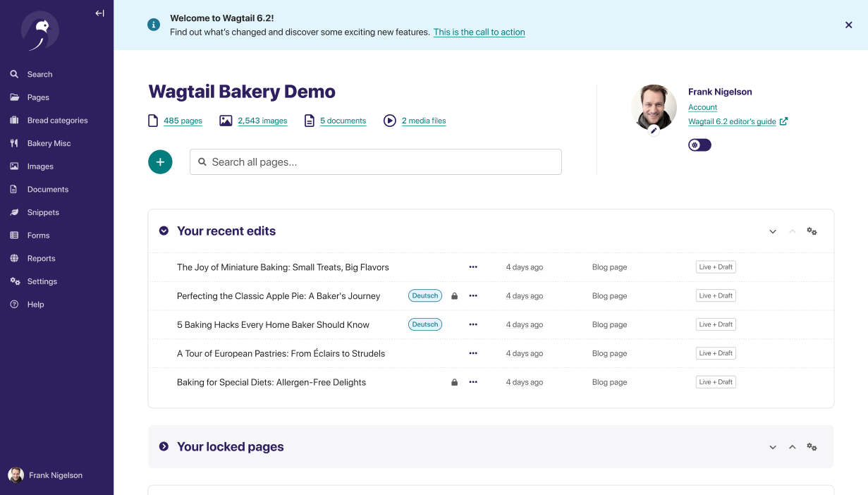Click lock icon on Special Diets row
This screenshot has width=868, height=495.
[454, 382]
